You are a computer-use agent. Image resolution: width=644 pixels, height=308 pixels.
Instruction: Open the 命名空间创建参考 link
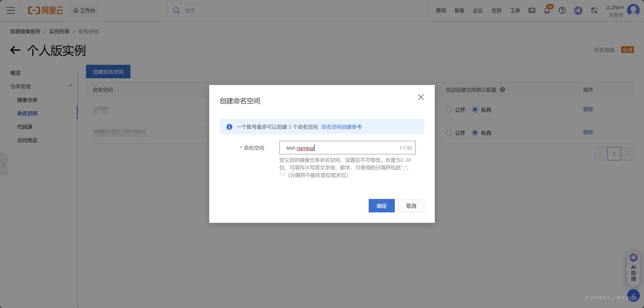point(341,127)
